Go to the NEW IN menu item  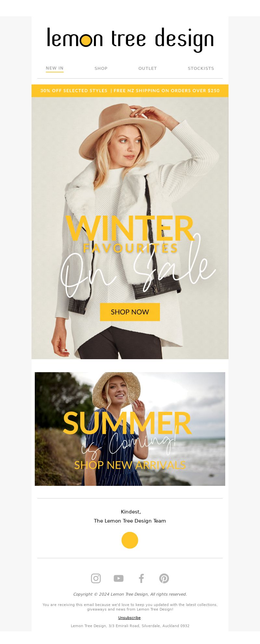point(55,68)
